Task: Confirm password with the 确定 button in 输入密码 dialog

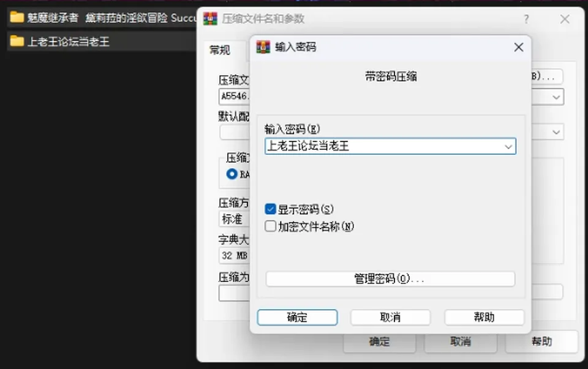Action: 297,318
